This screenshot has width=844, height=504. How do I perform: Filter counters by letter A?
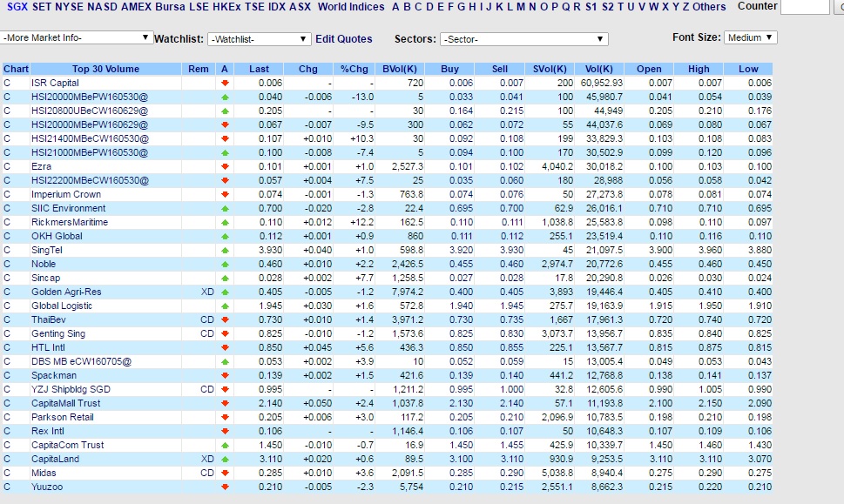tap(395, 7)
